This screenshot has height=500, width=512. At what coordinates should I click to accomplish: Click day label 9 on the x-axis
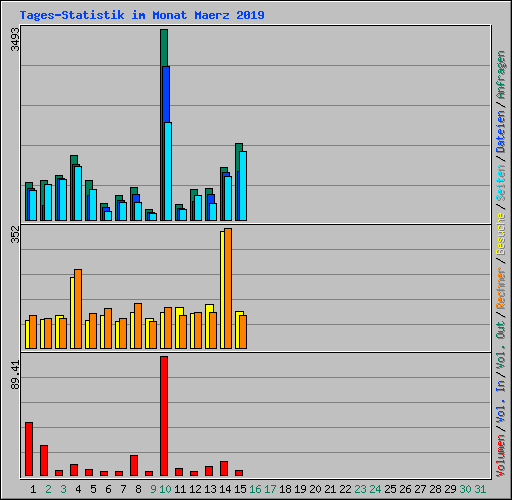[153, 489]
